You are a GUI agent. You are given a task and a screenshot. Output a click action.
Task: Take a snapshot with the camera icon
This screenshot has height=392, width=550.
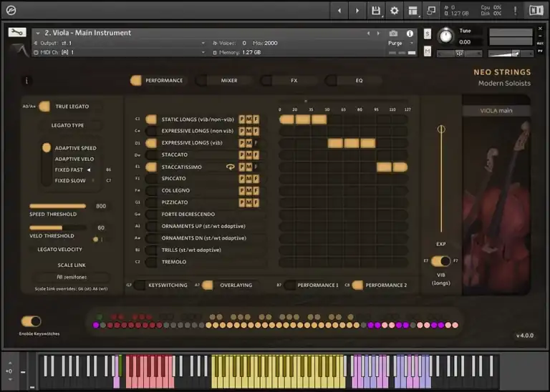[x=393, y=34]
